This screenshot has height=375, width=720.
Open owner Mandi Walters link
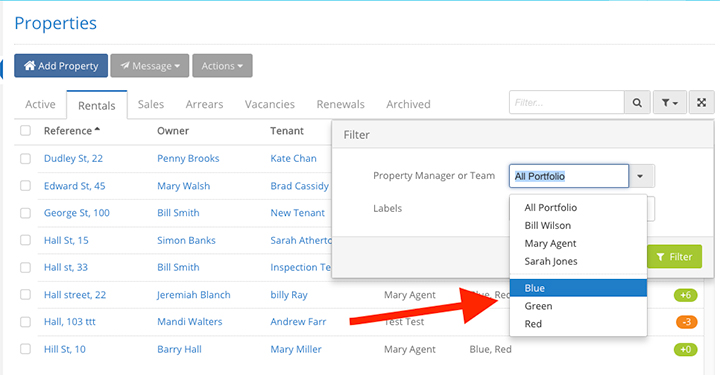[x=190, y=322]
